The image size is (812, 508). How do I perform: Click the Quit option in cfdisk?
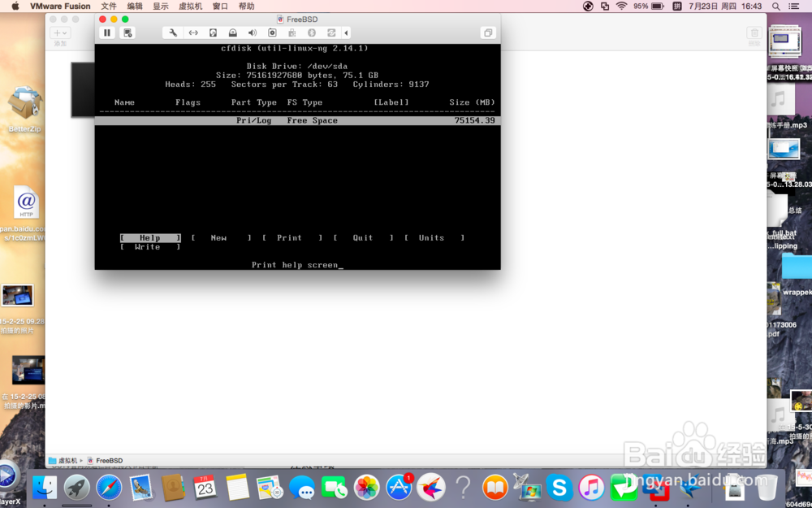click(x=363, y=238)
